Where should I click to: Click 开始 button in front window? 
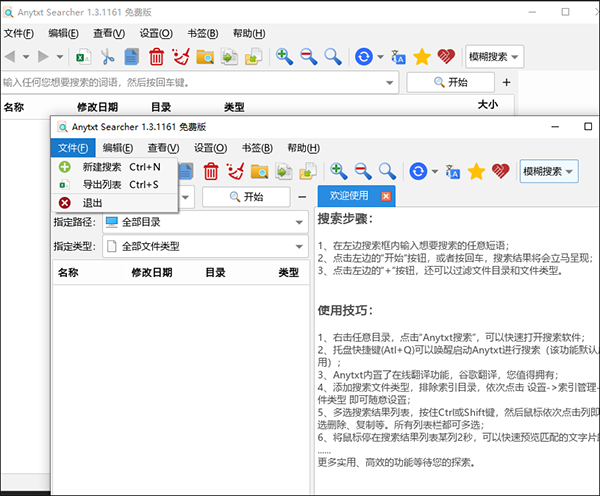pos(246,197)
